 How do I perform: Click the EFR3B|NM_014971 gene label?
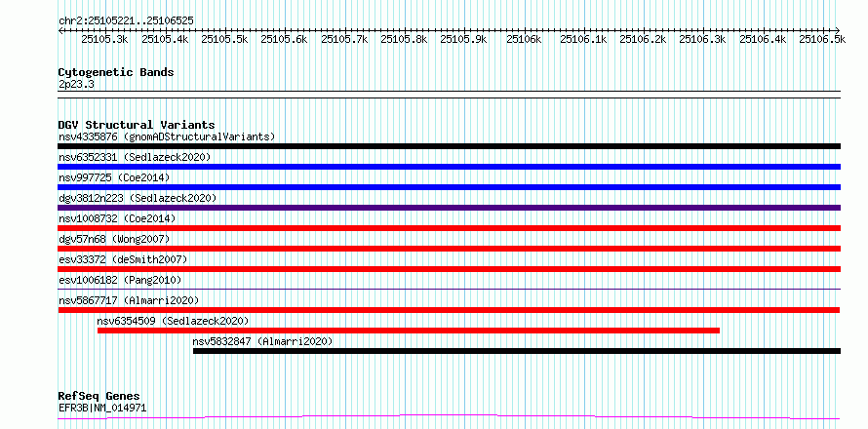coord(102,408)
